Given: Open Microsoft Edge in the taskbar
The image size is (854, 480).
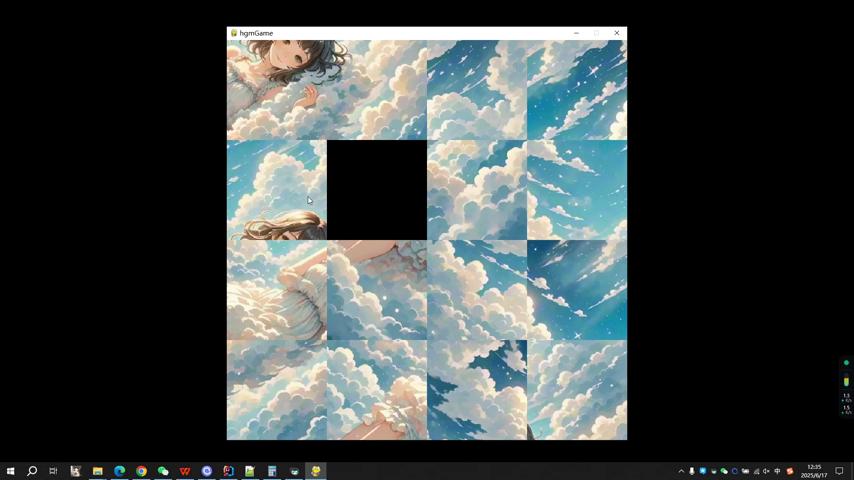Looking at the screenshot, I should coord(119,471).
